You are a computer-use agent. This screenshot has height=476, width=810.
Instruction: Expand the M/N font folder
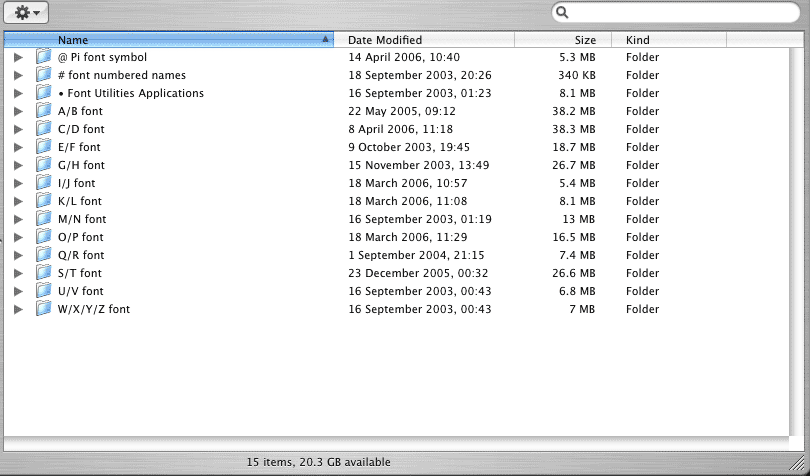coord(19,220)
